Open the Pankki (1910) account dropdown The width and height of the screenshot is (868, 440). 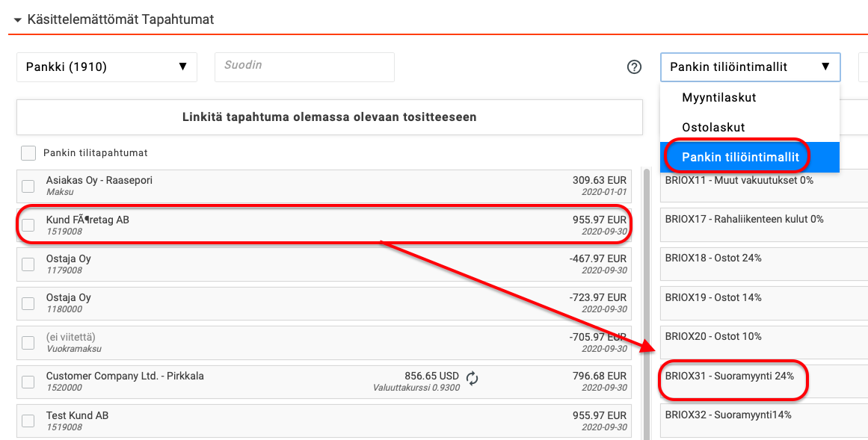[x=106, y=67]
